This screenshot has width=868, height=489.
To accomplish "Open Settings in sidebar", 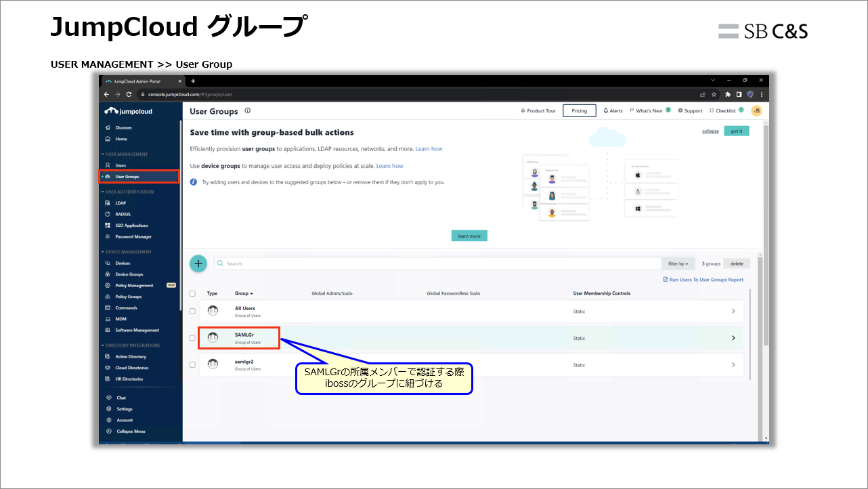I will click(124, 409).
